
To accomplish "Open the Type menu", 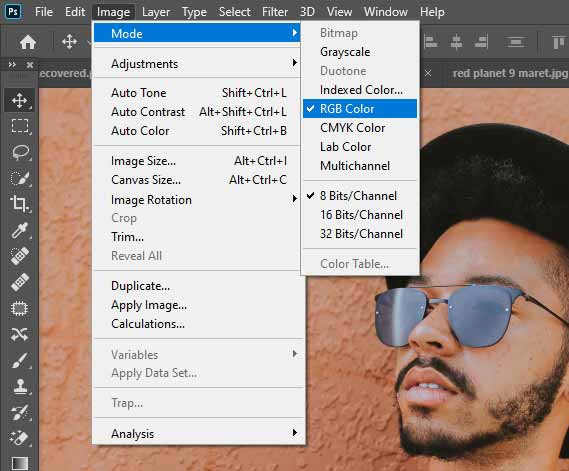I will point(194,12).
